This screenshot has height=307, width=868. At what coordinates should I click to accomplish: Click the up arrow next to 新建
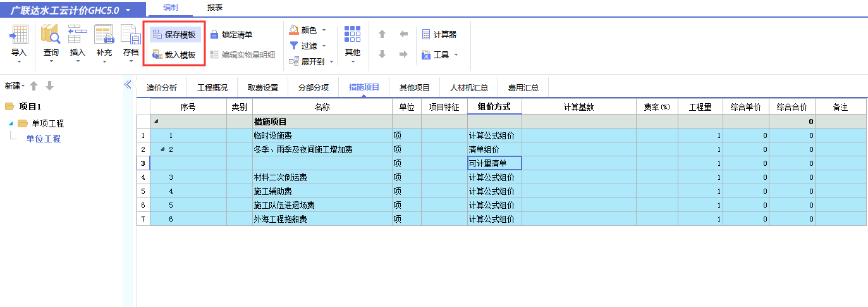tap(34, 86)
